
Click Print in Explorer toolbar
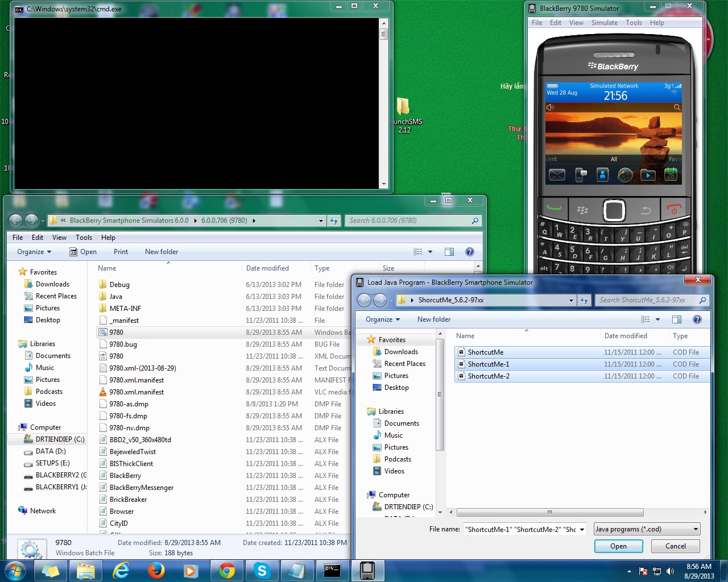point(121,252)
